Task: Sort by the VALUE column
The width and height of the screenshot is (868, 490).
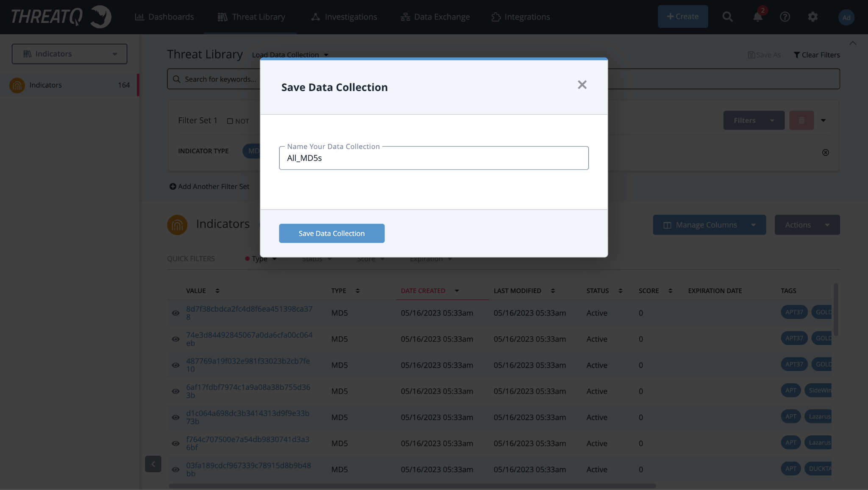Action: [217, 291]
